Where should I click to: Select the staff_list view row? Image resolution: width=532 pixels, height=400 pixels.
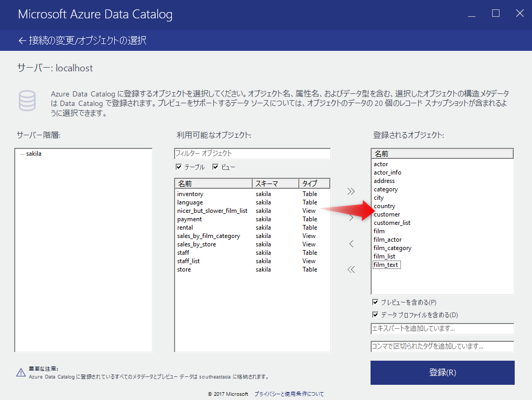(x=252, y=261)
